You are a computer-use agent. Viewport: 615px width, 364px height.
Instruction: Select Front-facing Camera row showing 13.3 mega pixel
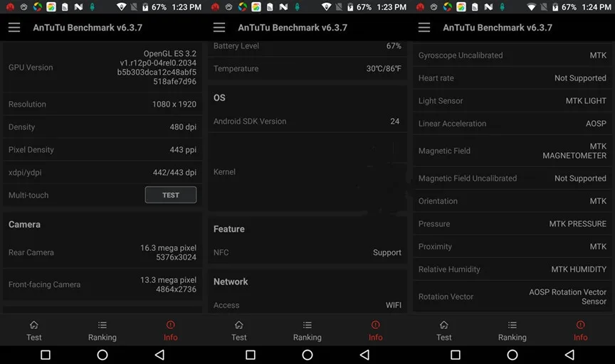[102, 284]
